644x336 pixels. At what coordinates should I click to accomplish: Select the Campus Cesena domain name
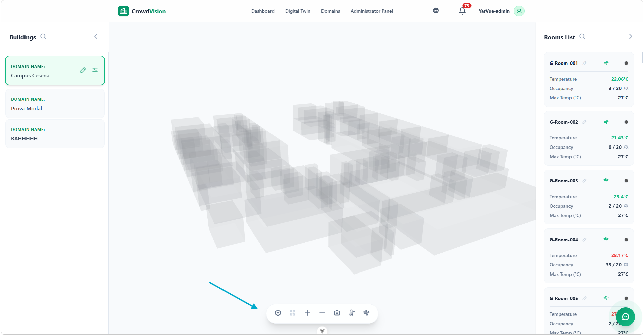[30, 76]
